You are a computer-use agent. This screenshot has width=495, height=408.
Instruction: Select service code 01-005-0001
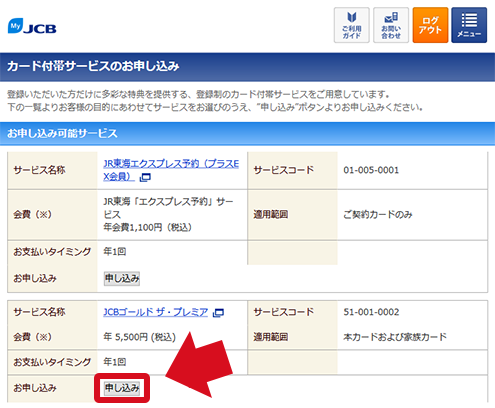371,170
